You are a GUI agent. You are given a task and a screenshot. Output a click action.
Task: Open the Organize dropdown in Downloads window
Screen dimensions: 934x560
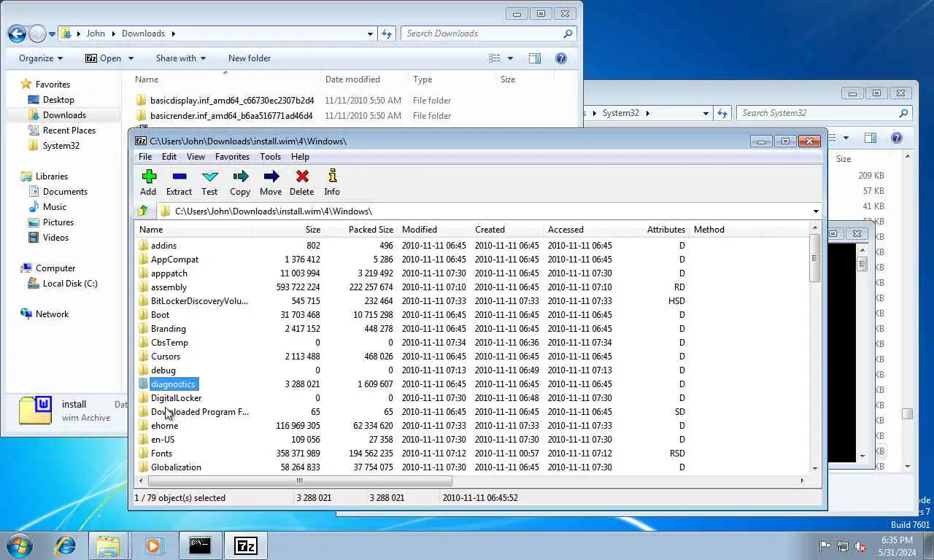point(41,58)
